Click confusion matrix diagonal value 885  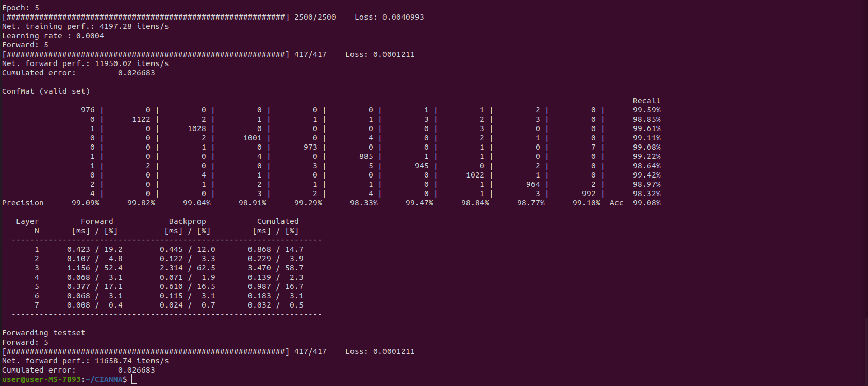click(x=366, y=156)
